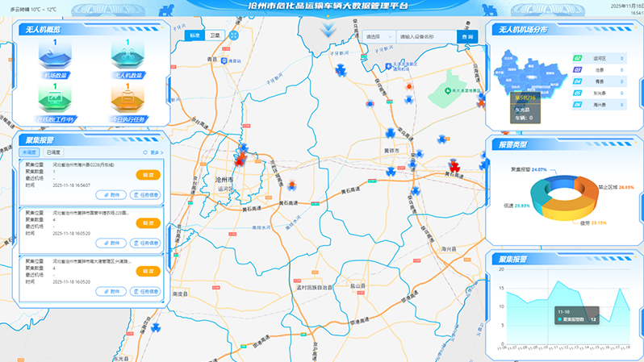Click the refresh icon beside 更多
The width and height of the screenshot is (644, 362).
[x=144, y=152]
